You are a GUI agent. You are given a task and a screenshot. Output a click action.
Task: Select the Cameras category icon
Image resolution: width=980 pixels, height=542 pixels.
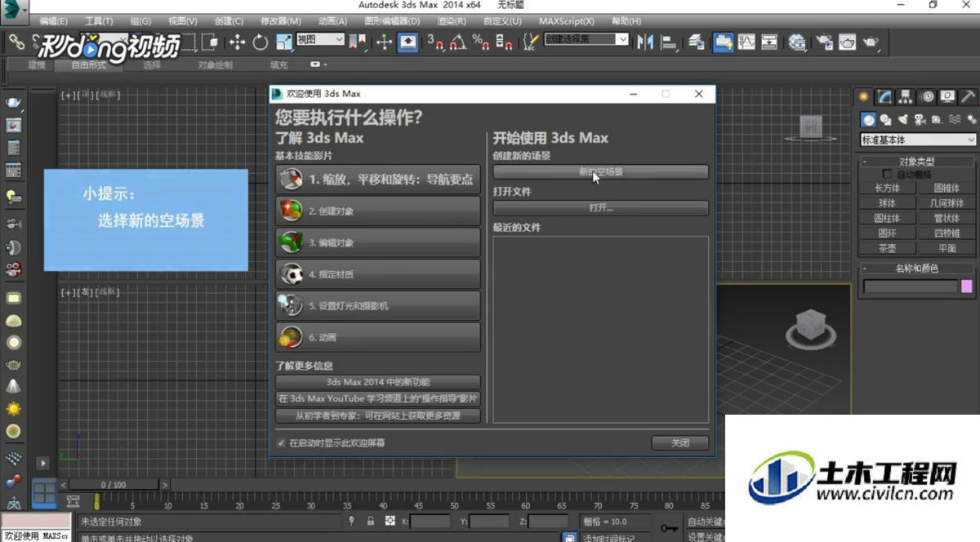pyautogui.click(x=920, y=119)
